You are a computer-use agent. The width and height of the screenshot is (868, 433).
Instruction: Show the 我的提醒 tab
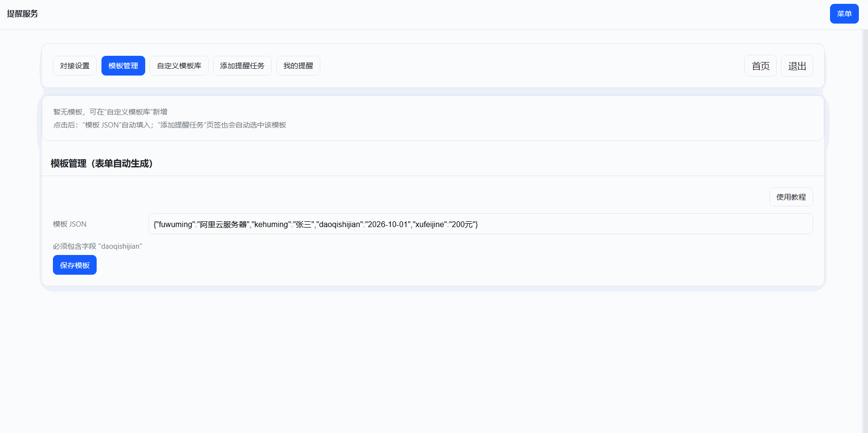[298, 66]
